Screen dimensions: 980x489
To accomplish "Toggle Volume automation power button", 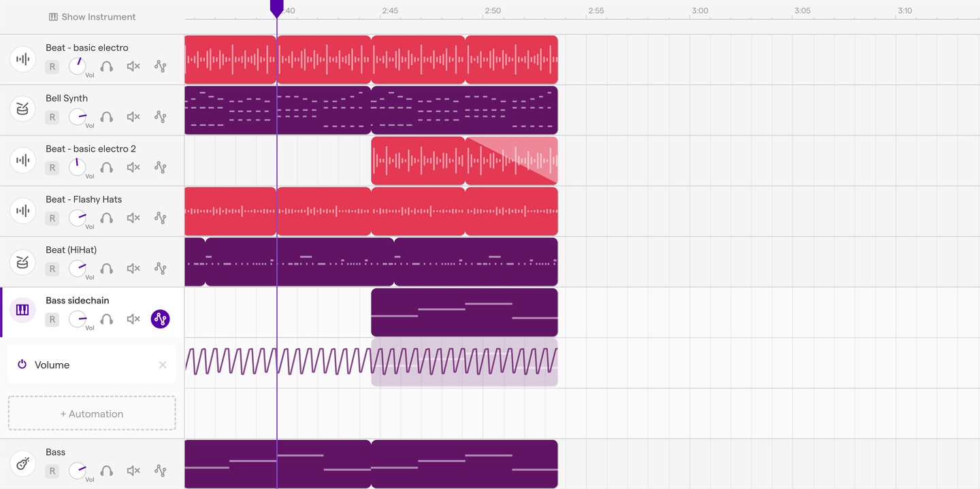I will (x=22, y=365).
